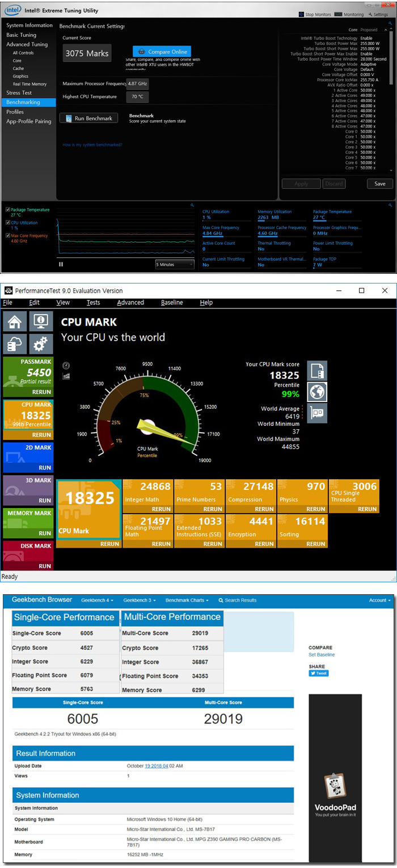
Task: Open XTU Settings wrench
Action: 370,15
